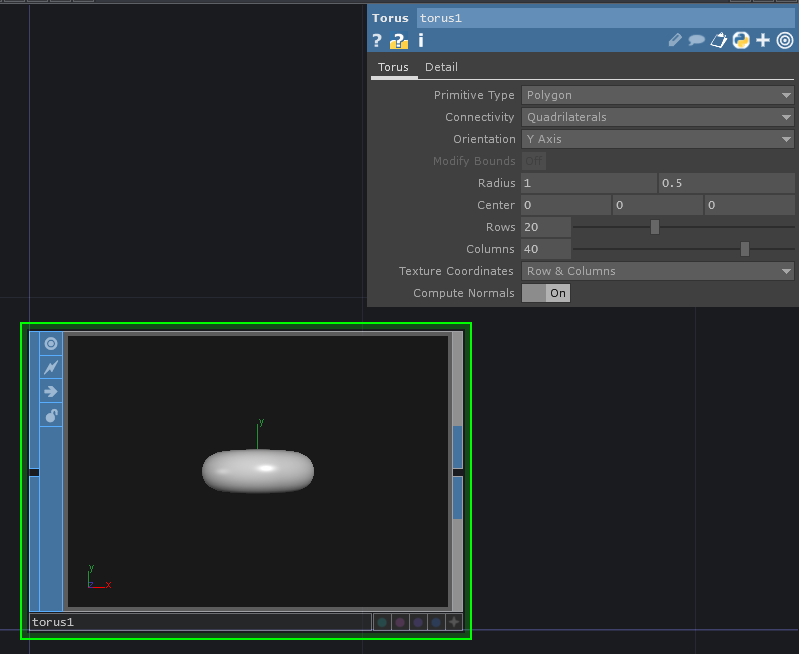This screenshot has height=654, width=799.
Task: Click the Rows slider handle
Action: tap(655, 227)
